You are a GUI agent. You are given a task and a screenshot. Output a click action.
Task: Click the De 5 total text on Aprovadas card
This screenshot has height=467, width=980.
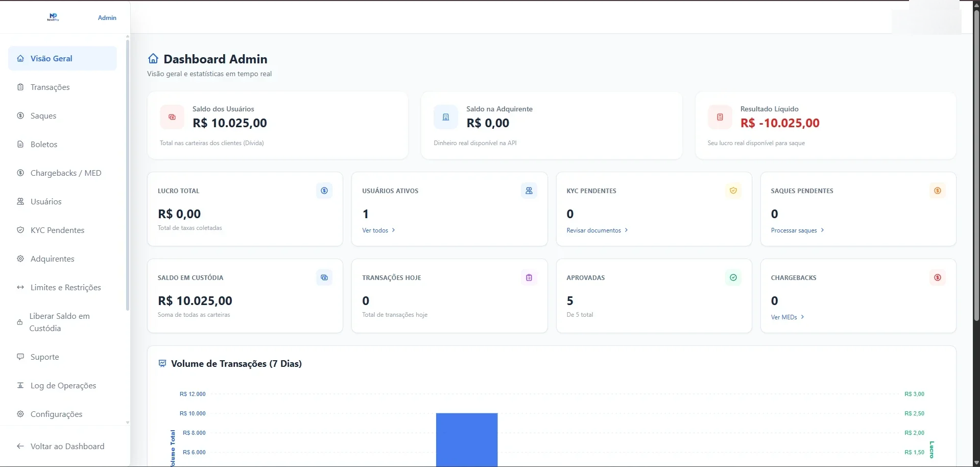pyautogui.click(x=580, y=315)
